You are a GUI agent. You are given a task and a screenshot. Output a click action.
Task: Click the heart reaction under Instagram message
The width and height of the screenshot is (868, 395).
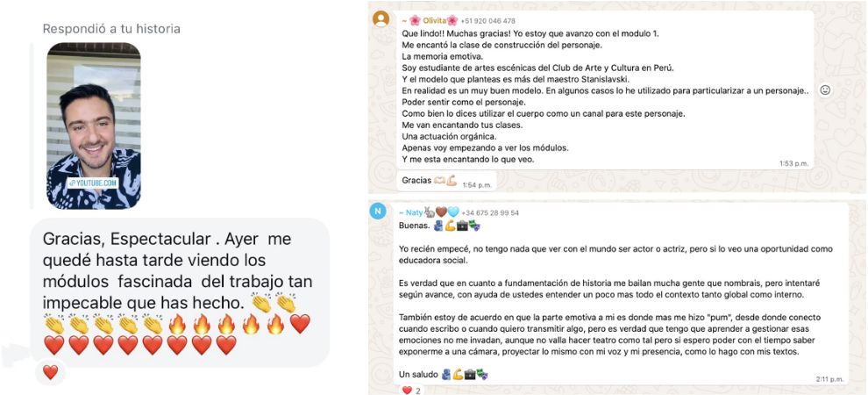[50, 372]
